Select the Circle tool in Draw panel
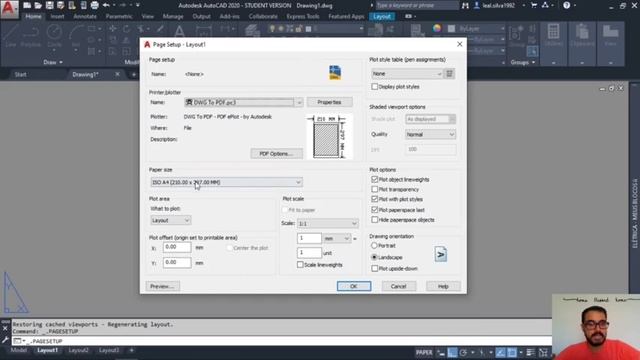 (x=54, y=36)
